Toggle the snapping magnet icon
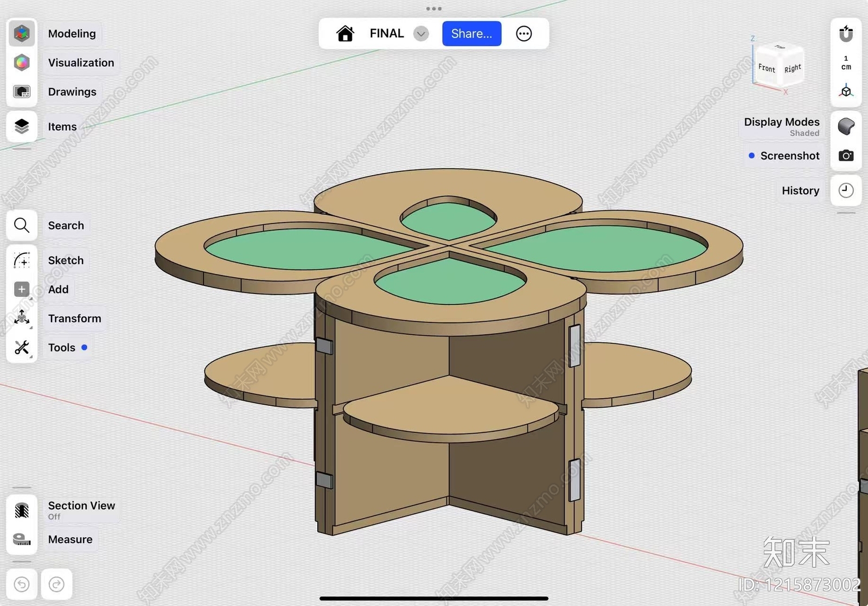 (846, 34)
